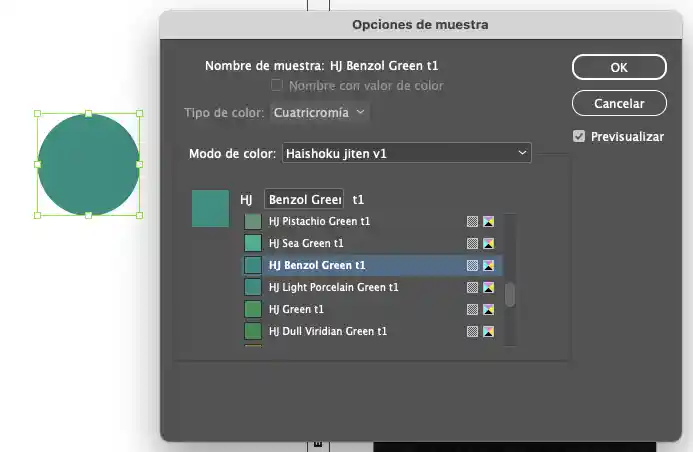Click CMYK mode icon for HJ Green t1
Image resolution: width=693 pixels, height=452 pixels.
(x=488, y=309)
